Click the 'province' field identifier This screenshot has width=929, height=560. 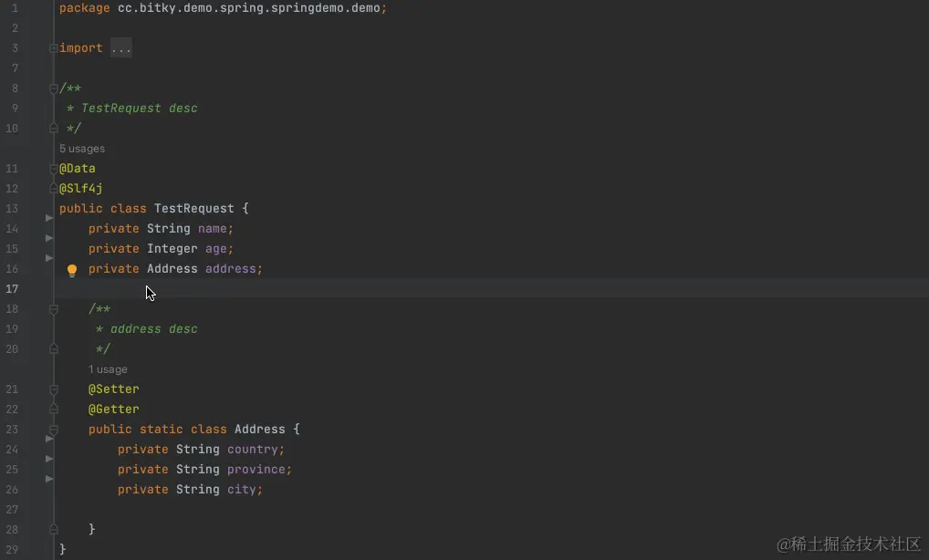256,470
